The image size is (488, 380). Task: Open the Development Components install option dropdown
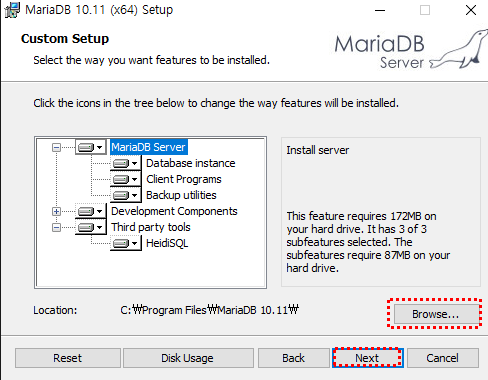click(91, 211)
